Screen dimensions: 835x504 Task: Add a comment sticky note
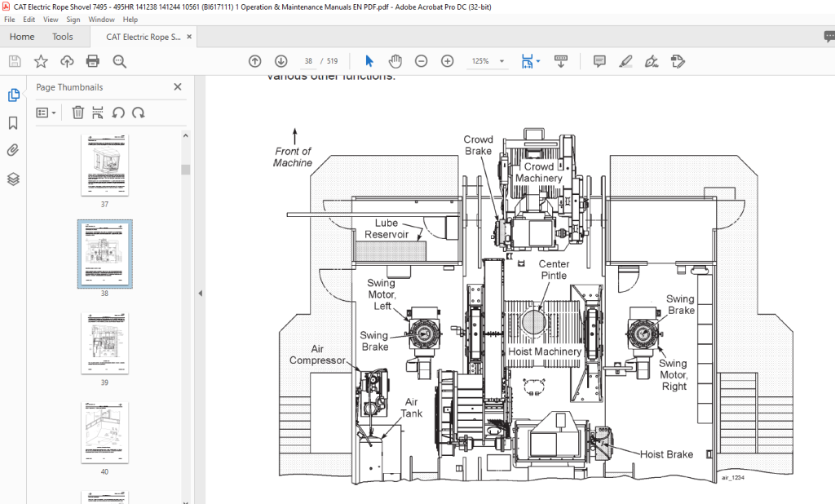pos(599,61)
